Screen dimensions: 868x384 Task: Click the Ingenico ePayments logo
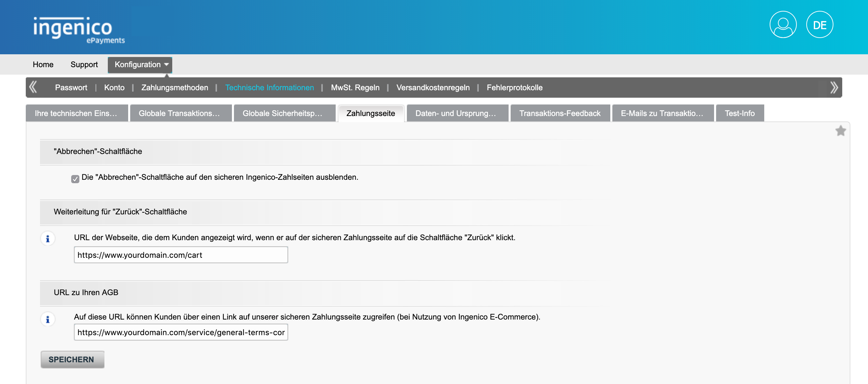(79, 30)
